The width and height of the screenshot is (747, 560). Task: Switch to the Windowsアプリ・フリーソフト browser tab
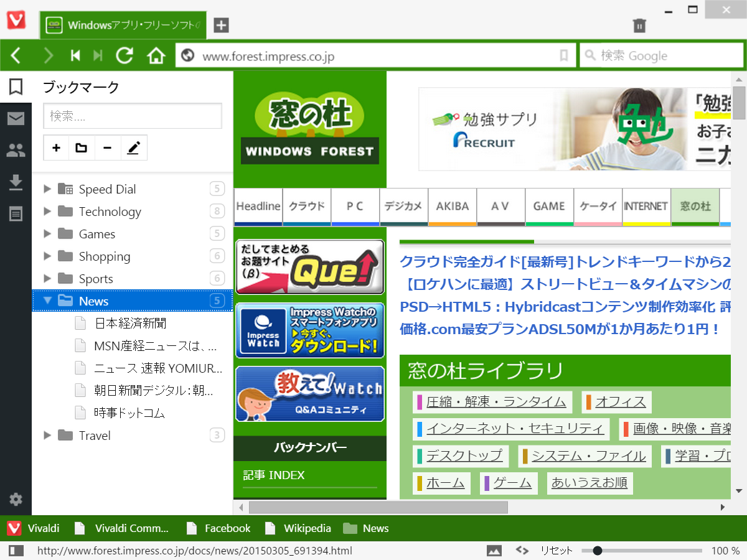coord(123,25)
